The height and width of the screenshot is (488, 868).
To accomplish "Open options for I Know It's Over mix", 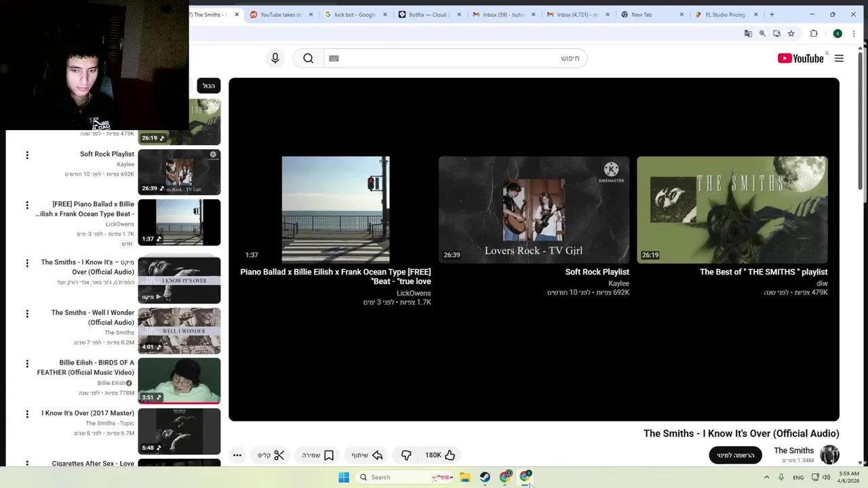I will click(27, 263).
